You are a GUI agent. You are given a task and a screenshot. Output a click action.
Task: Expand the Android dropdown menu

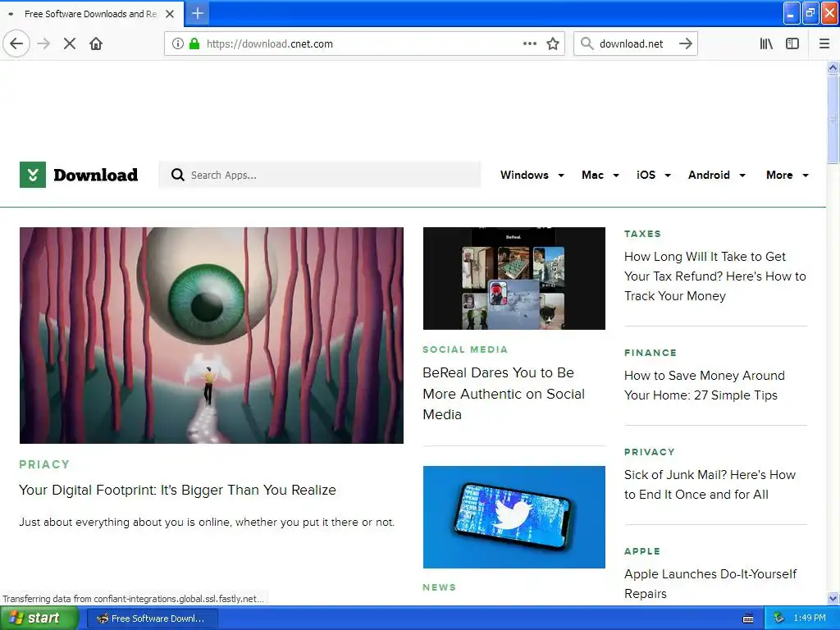[717, 175]
